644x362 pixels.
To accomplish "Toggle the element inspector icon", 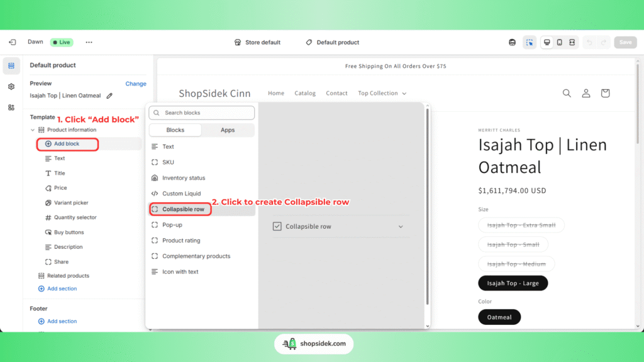I will click(x=530, y=42).
